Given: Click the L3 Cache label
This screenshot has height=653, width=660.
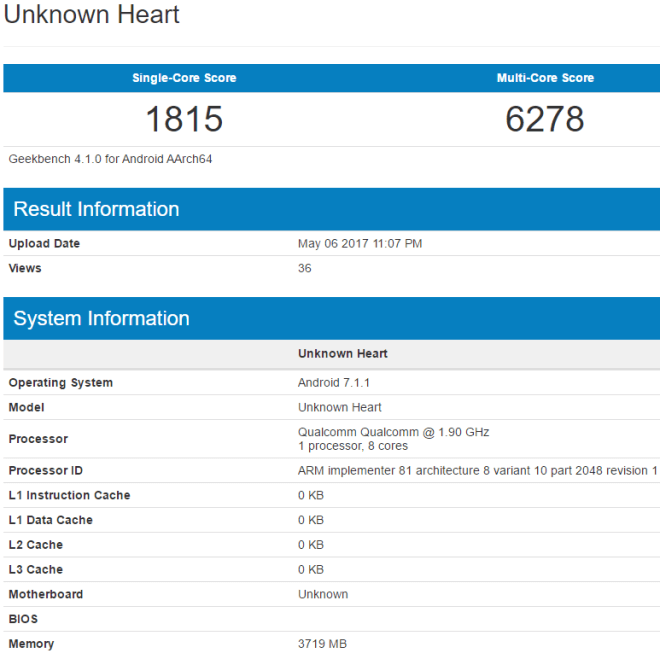Looking at the screenshot, I should (x=35, y=570).
